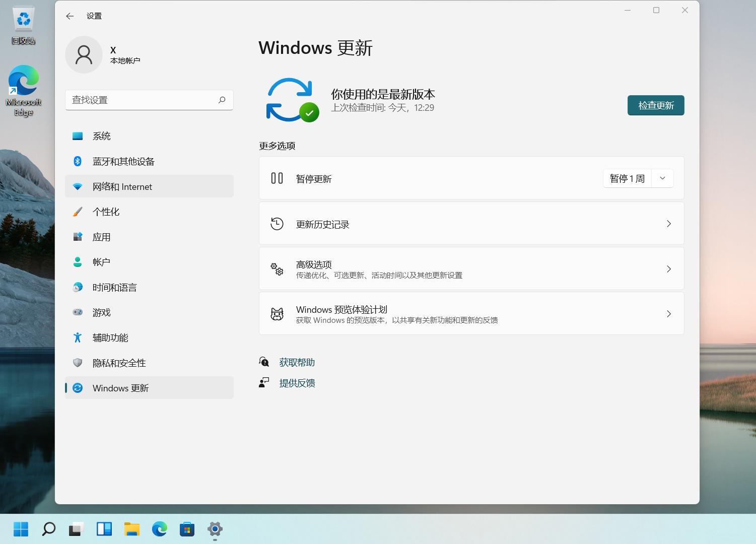
Task: Click the 获取帮助 link
Action: [297, 362]
